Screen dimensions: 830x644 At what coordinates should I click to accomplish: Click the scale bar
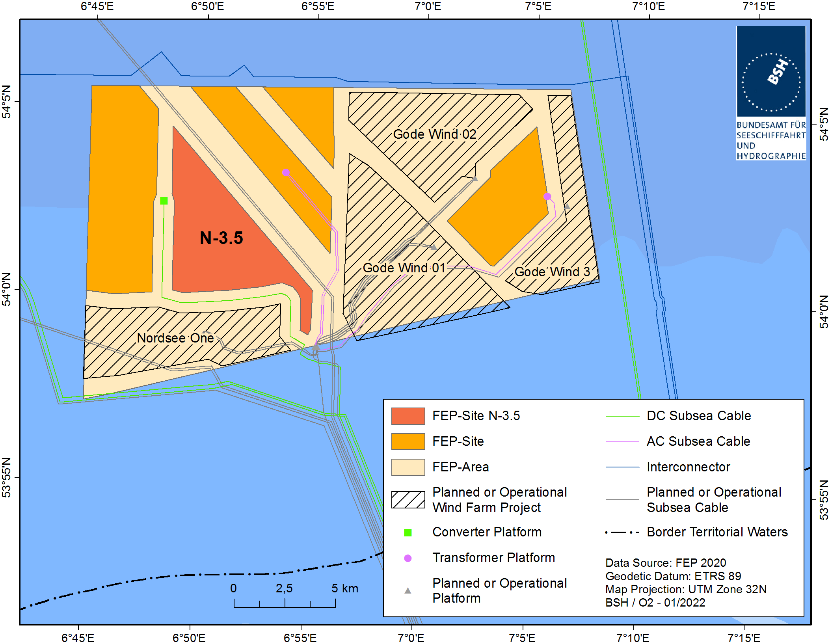[x=285, y=603]
